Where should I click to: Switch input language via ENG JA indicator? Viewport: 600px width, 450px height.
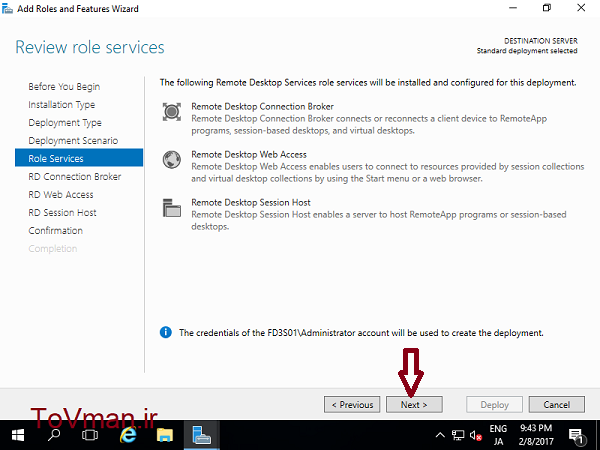click(498, 435)
